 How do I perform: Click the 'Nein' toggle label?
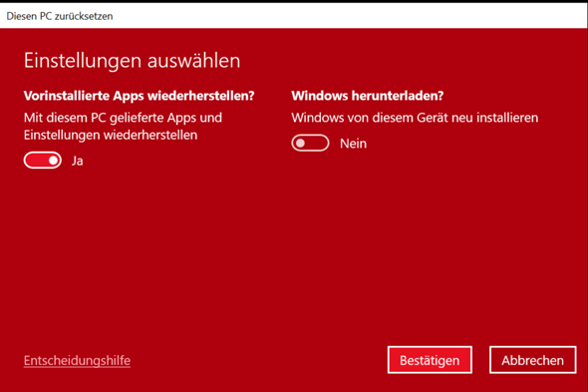click(353, 144)
